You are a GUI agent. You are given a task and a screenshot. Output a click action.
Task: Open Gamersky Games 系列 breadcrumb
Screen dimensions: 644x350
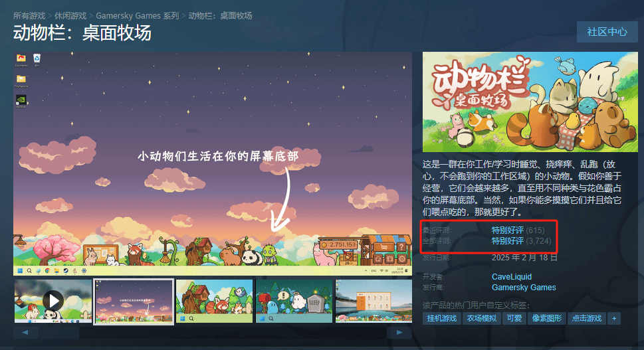[x=137, y=15]
